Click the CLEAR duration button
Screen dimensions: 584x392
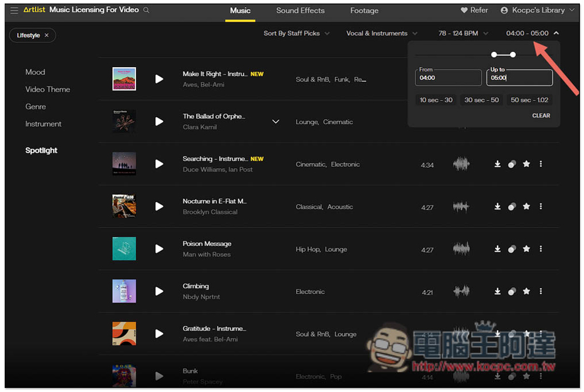click(x=541, y=116)
